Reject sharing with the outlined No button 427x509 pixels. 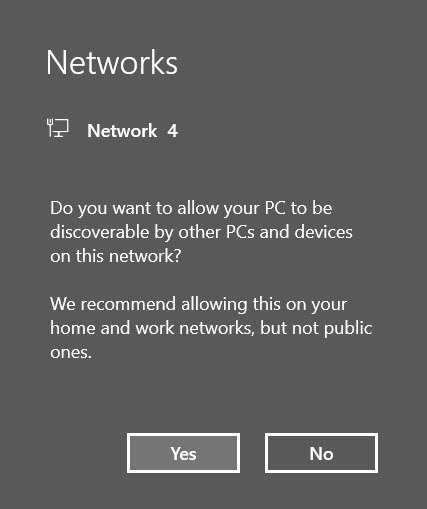321,453
